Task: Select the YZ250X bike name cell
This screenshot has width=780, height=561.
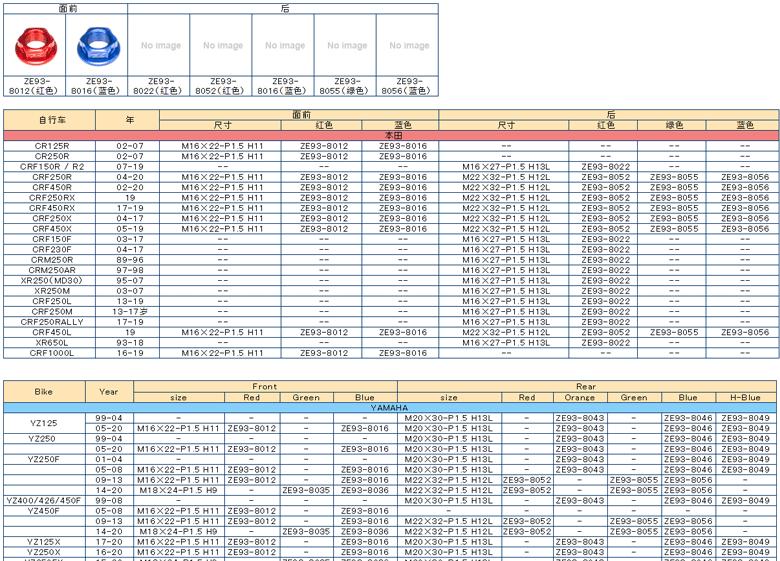Action: pyautogui.click(x=44, y=552)
